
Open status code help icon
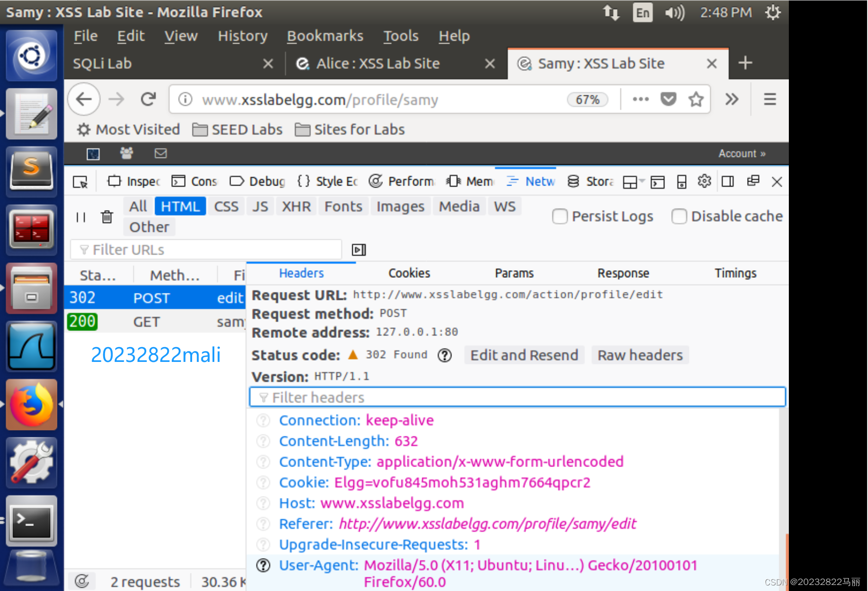point(444,355)
